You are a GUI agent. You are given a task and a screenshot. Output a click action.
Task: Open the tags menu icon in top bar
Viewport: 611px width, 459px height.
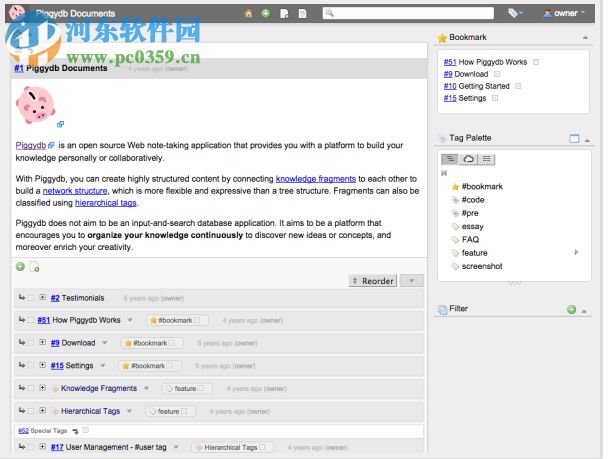[514, 13]
